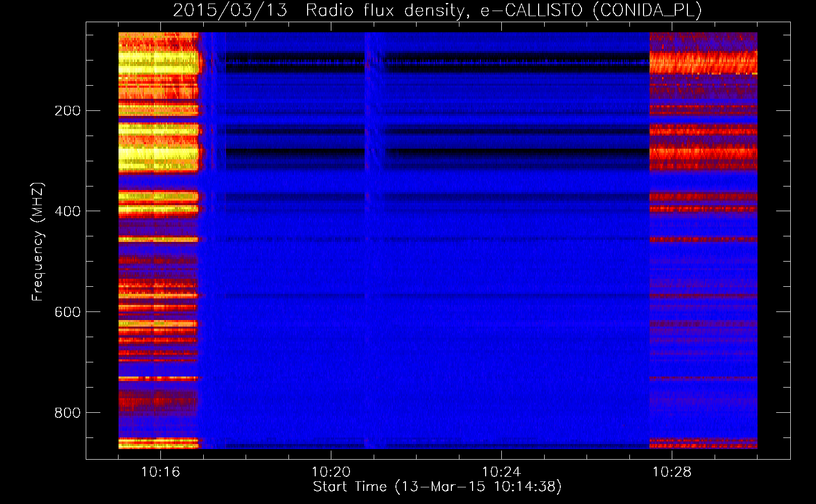Screen dimensions: 816x504
Task: Click the 'Start Time (13-Mar-15 10:14:38)' label
Action: 437,487
